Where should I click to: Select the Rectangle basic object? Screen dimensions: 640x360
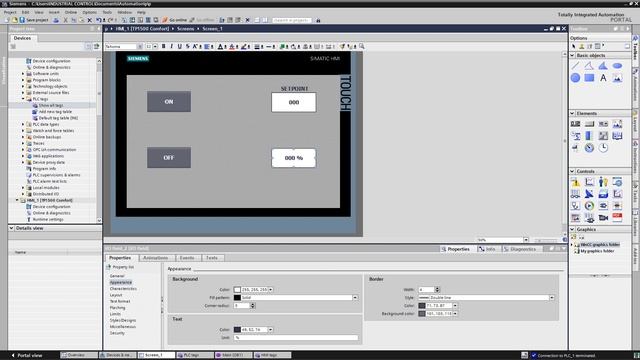[x=589, y=78]
